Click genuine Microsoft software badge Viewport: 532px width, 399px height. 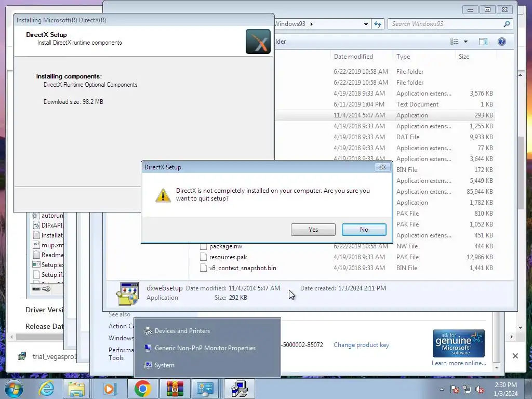click(458, 343)
